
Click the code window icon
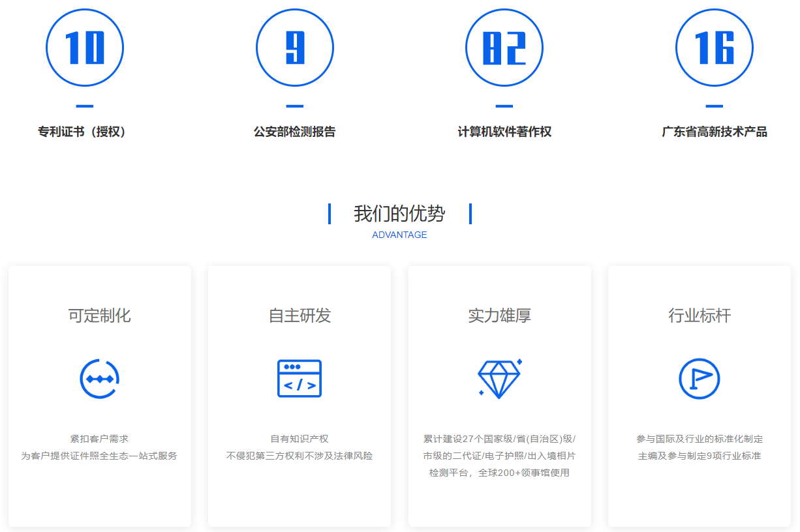(300, 378)
